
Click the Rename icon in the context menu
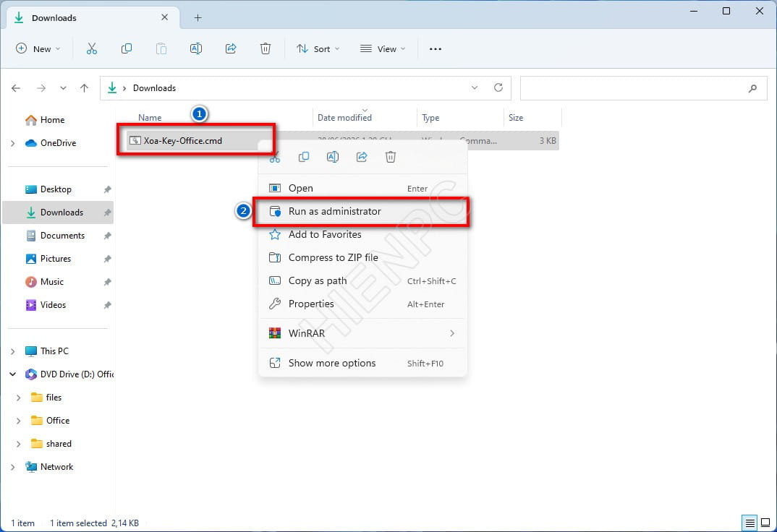(333, 157)
